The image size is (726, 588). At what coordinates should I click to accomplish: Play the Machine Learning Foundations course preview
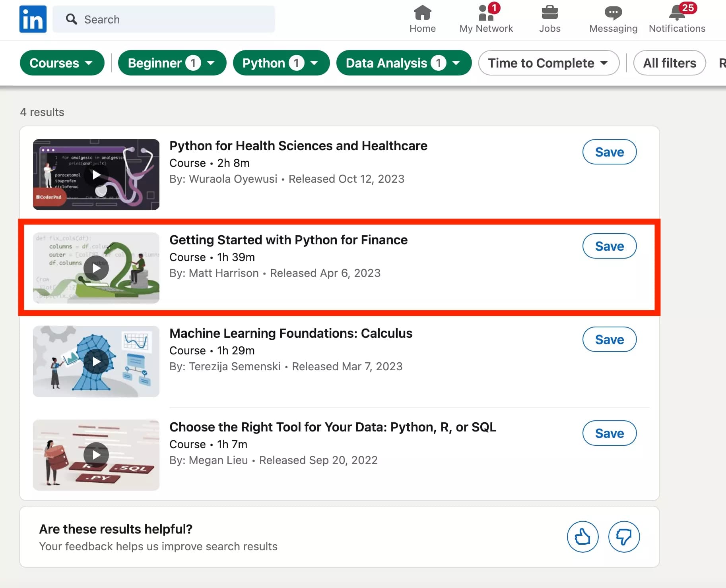click(95, 361)
